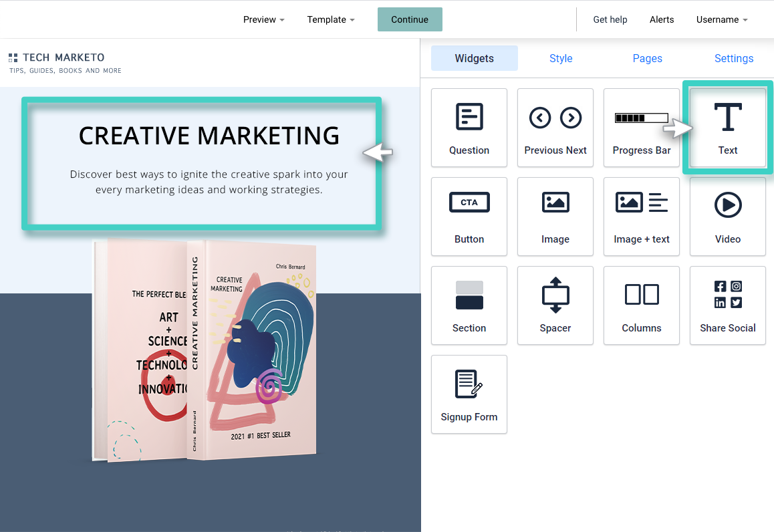This screenshot has height=532, width=774.
Task: Insert the Progress Bar widget
Action: [641, 128]
